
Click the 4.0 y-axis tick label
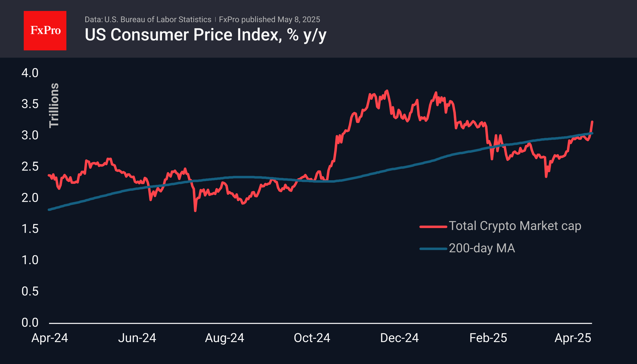click(x=30, y=73)
